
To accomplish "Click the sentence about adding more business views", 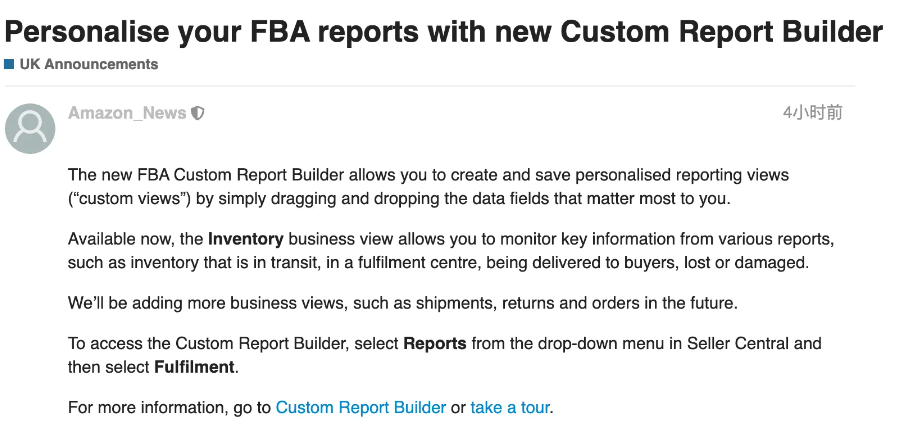I will pos(403,303).
